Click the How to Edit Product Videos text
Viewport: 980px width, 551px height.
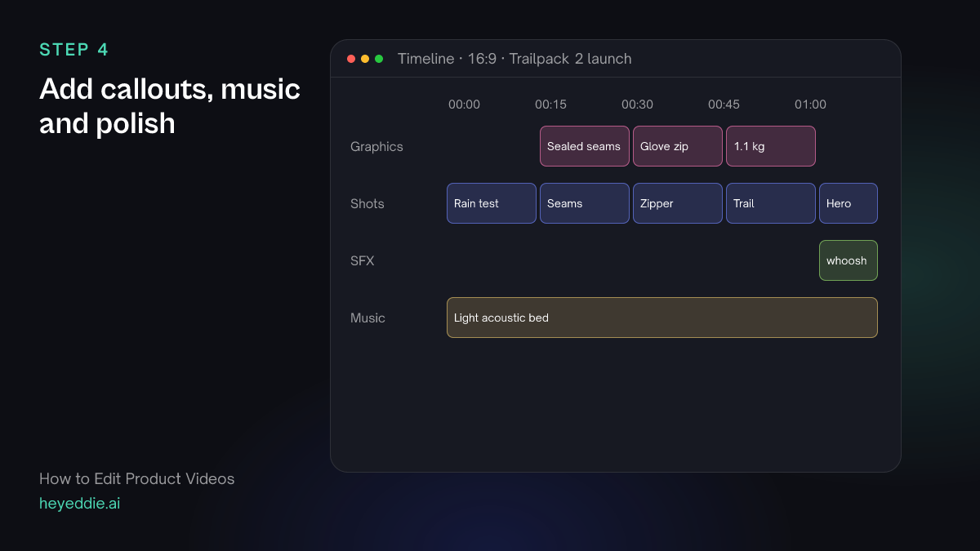pos(137,479)
